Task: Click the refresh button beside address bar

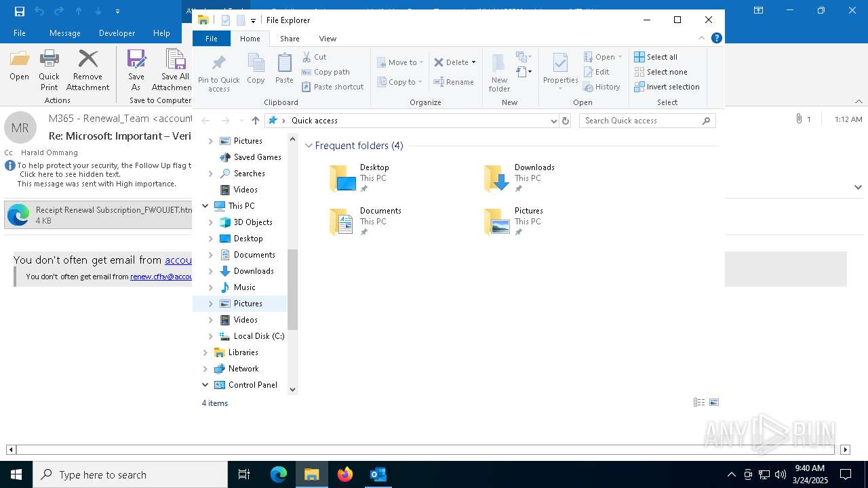Action: tap(566, 121)
